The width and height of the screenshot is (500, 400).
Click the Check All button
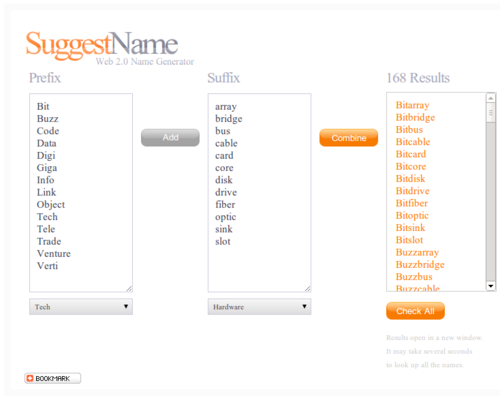[415, 311]
